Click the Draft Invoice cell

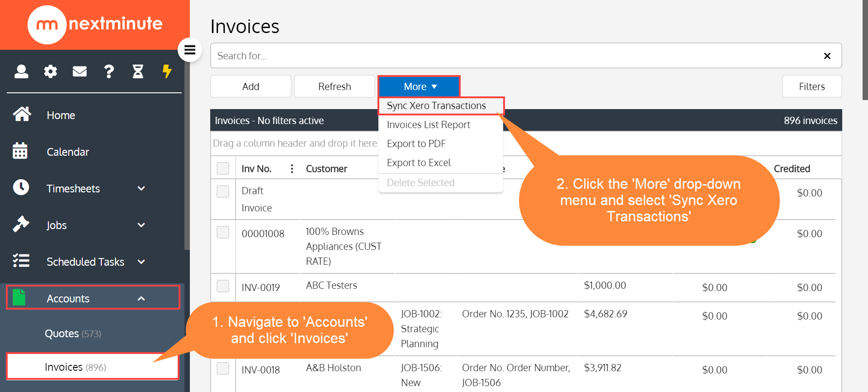click(x=257, y=199)
